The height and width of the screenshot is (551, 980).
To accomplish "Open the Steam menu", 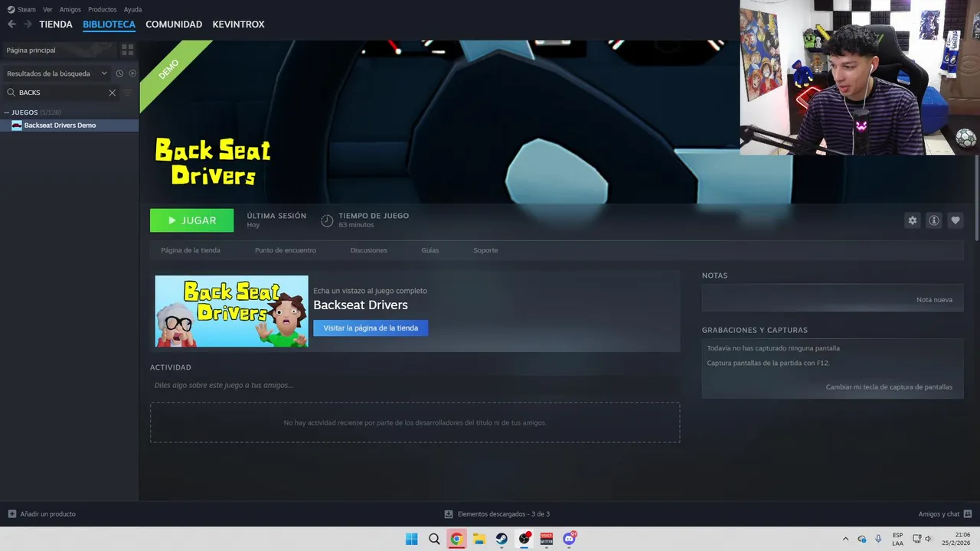I will point(21,9).
